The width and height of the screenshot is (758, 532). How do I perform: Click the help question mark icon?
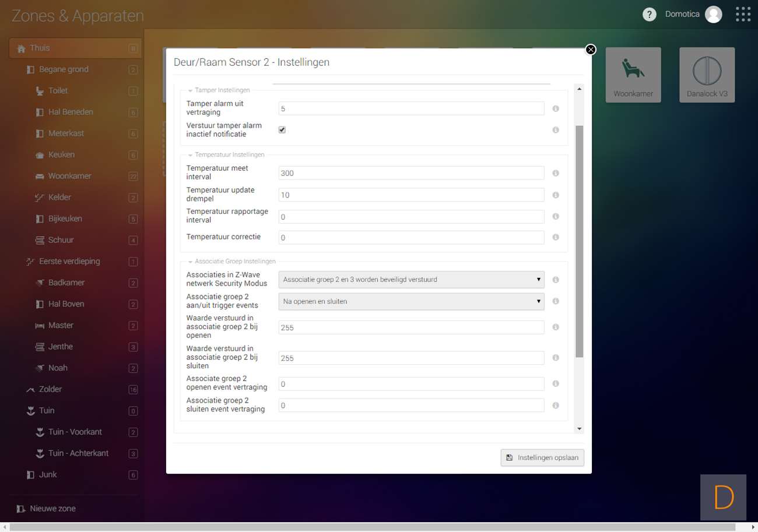point(649,15)
